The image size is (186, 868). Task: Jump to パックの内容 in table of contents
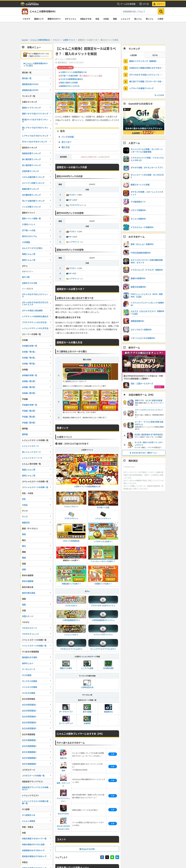tap(68, 137)
